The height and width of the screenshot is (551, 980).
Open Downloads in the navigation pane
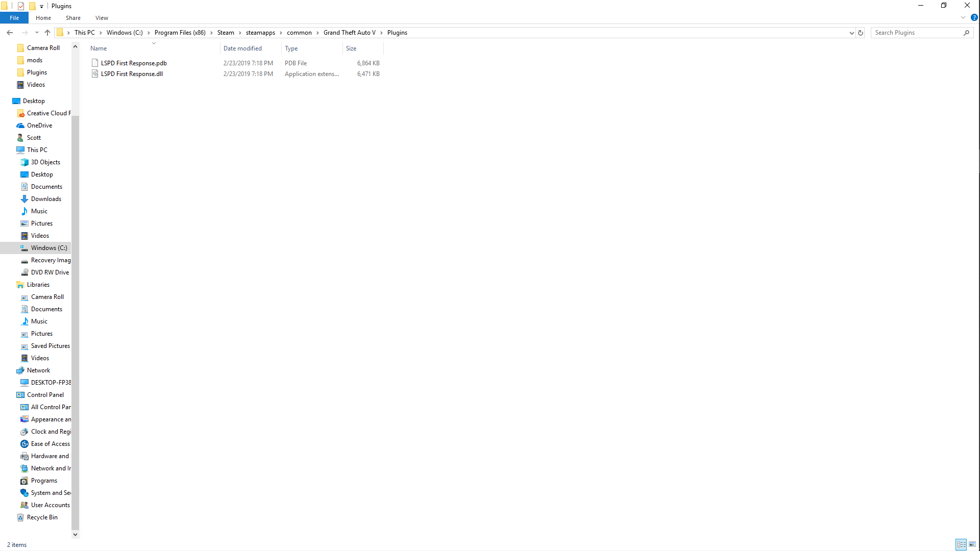coord(46,199)
